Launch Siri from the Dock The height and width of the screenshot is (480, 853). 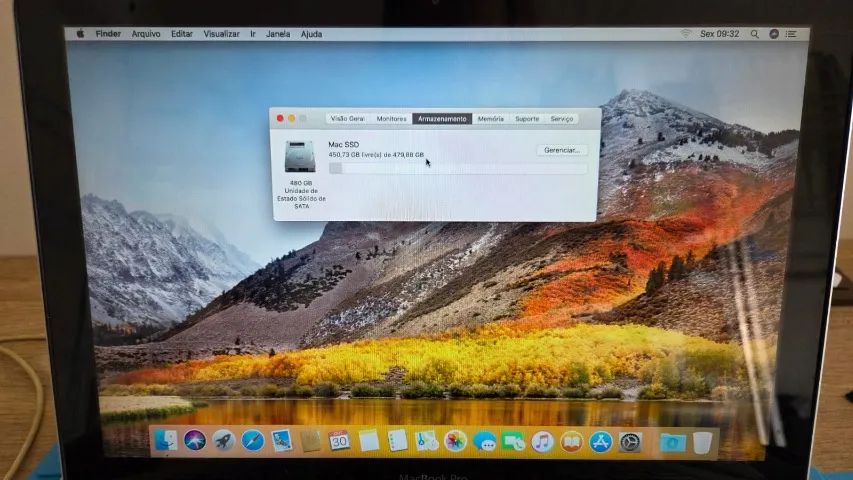click(195, 440)
